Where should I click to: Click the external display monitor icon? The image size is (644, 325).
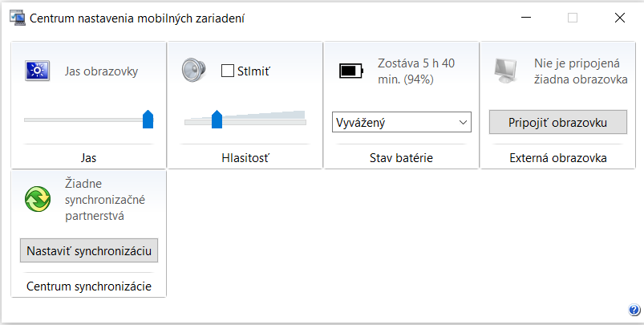[507, 71]
